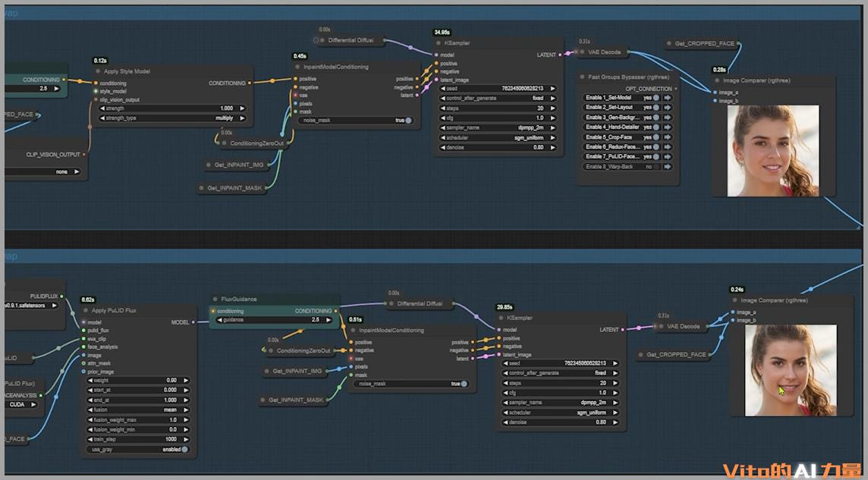Click the steps field in the 34.95s KSampler
Screen dimensions: 868x480
[x=498, y=108]
